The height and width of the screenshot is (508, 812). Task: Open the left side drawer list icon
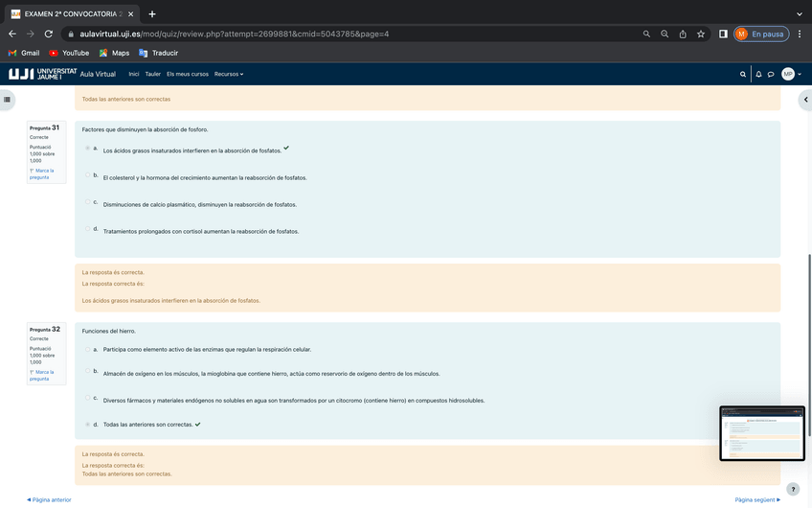pyautogui.click(x=8, y=99)
